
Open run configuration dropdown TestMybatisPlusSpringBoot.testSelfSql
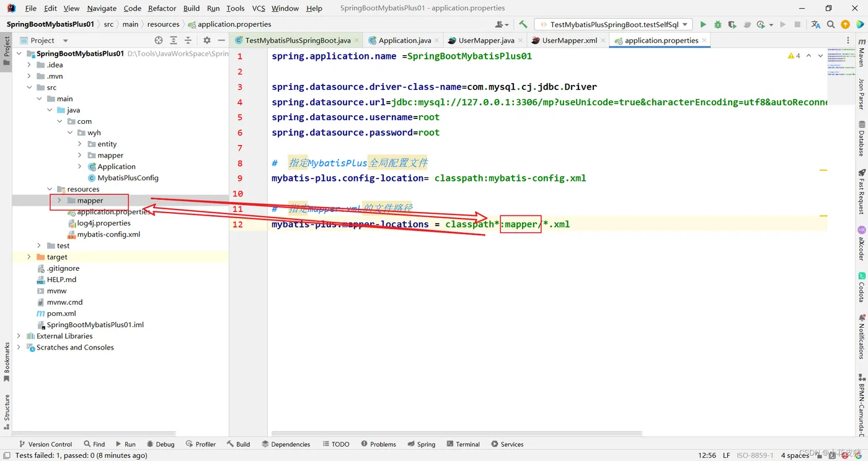click(x=614, y=25)
